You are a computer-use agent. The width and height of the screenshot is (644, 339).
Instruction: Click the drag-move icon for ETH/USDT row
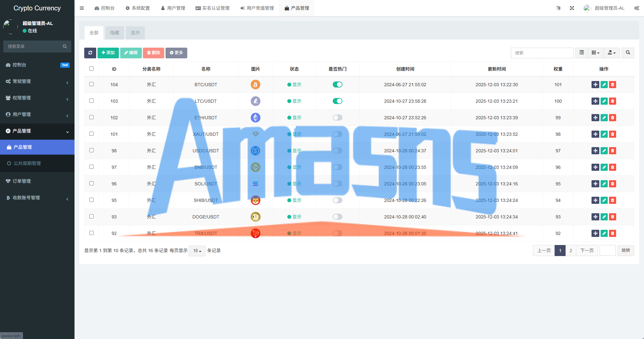point(595,118)
